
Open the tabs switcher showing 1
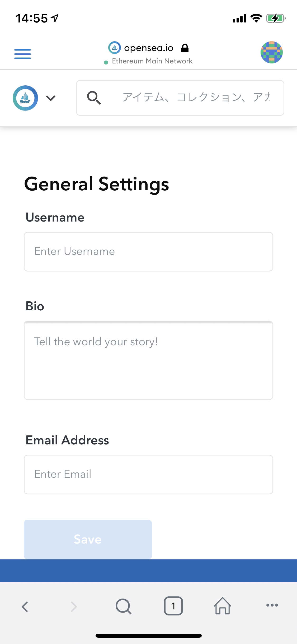(173, 606)
